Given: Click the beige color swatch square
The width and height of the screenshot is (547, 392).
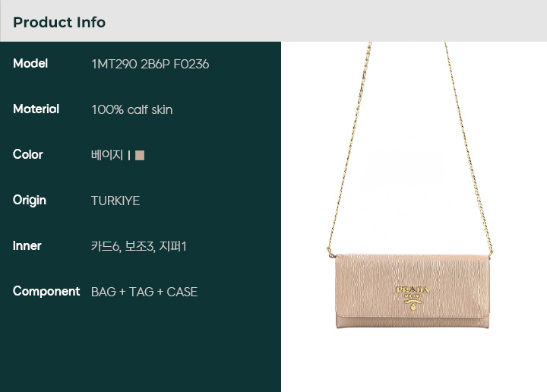Looking at the screenshot, I should [x=140, y=155].
